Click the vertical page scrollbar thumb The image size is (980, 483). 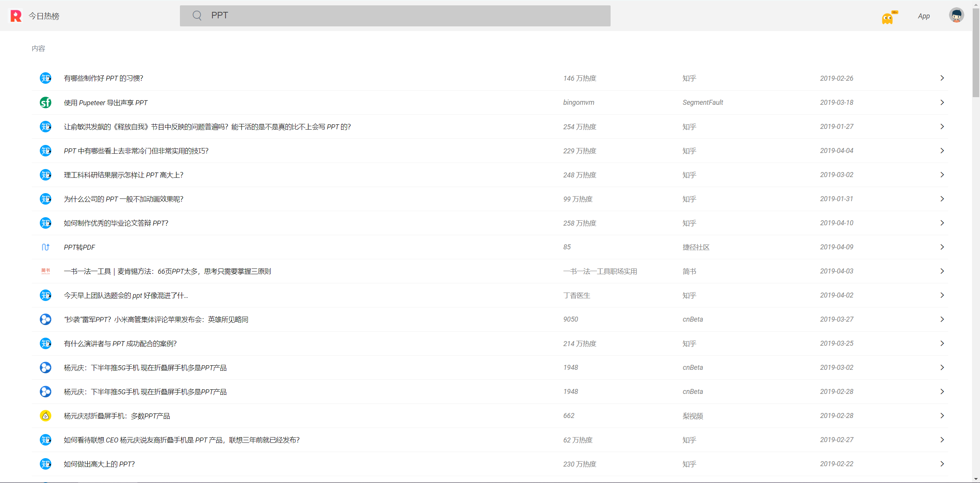976,54
